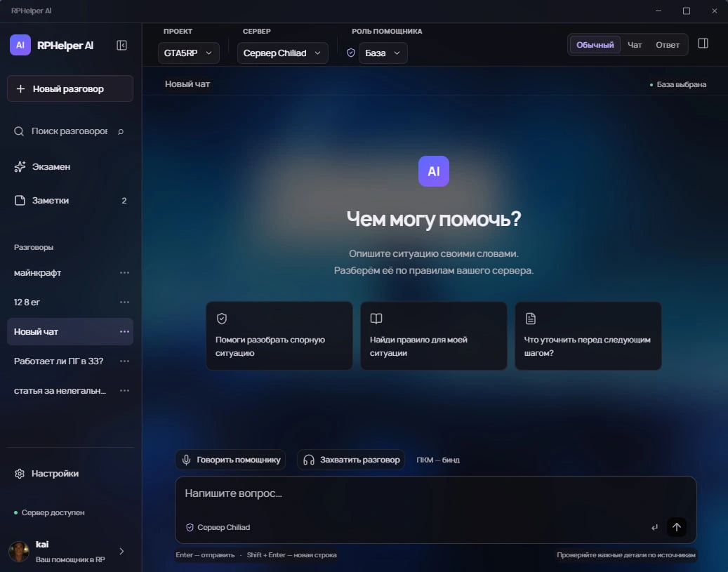Switch mode to Чат

pos(634,45)
